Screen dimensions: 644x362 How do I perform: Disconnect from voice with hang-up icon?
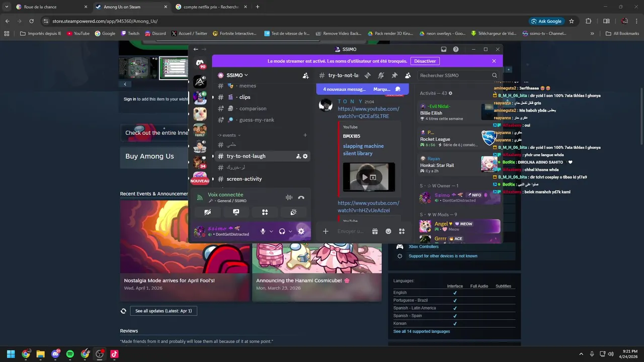pyautogui.click(x=301, y=198)
